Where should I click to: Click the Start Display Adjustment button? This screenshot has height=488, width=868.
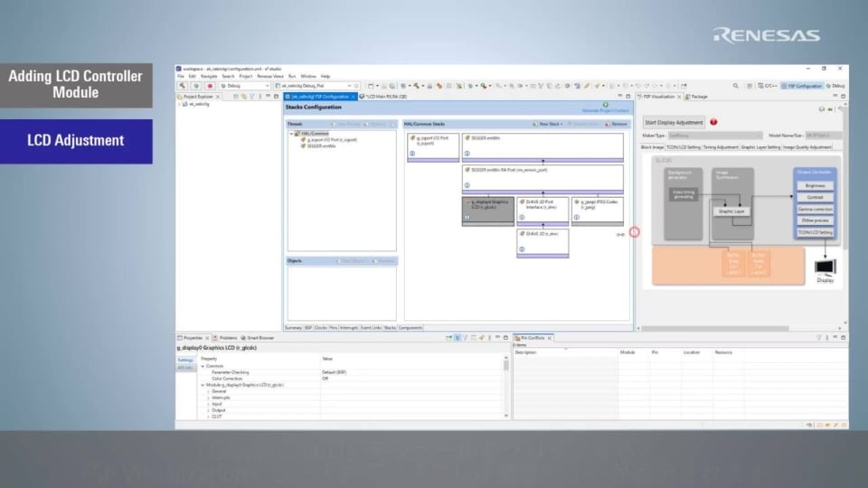pos(674,122)
